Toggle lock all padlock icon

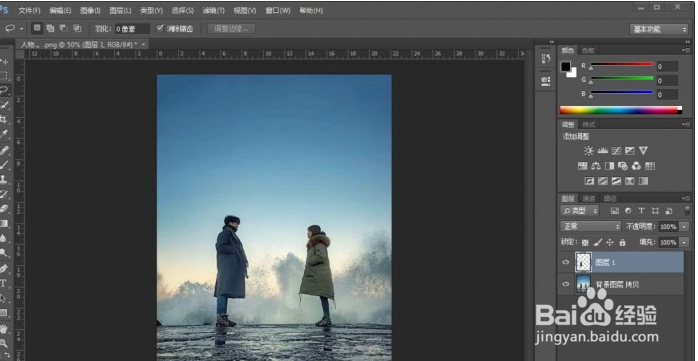tap(622, 243)
